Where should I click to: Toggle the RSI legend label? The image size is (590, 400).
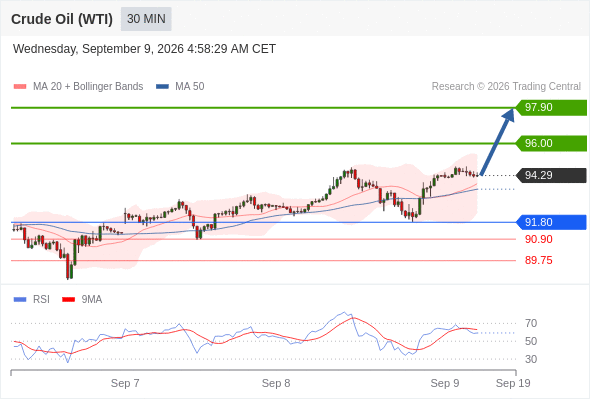41,300
